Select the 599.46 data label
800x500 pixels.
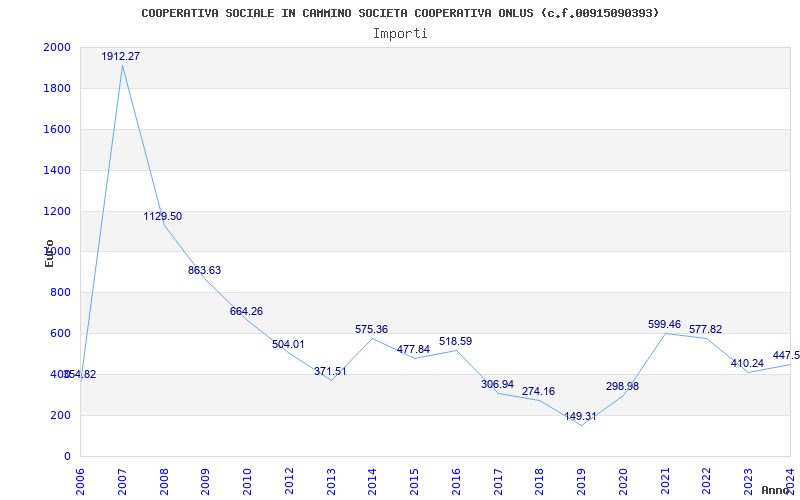click(664, 324)
